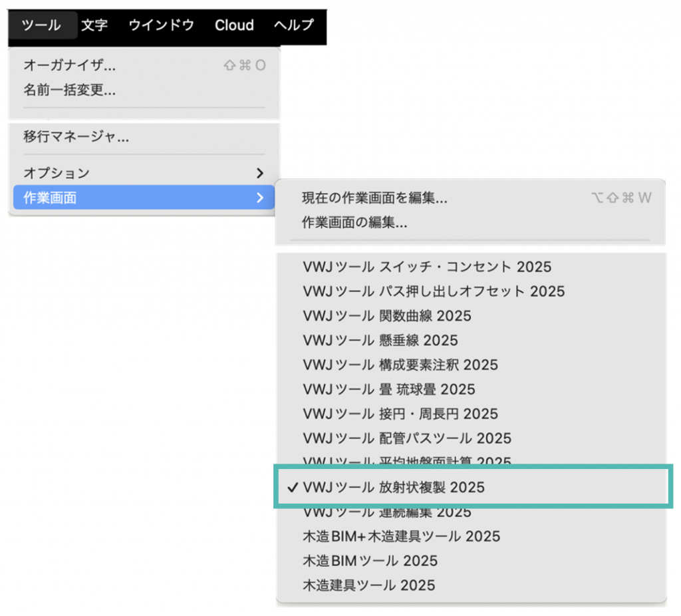
Task: Choose 移行マネージャ... menu item
Action: click(x=144, y=137)
